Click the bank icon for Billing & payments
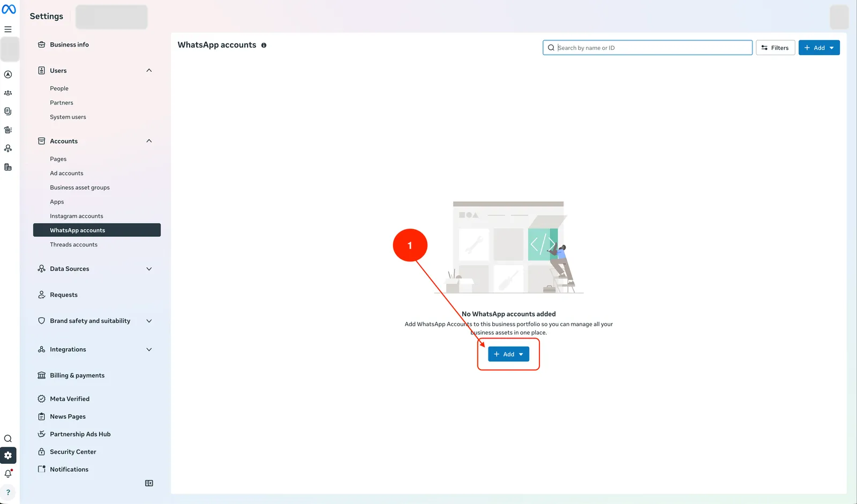Image resolution: width=857 pixels, height=504 pixels. pyautogui.click(x=41, y=375)
